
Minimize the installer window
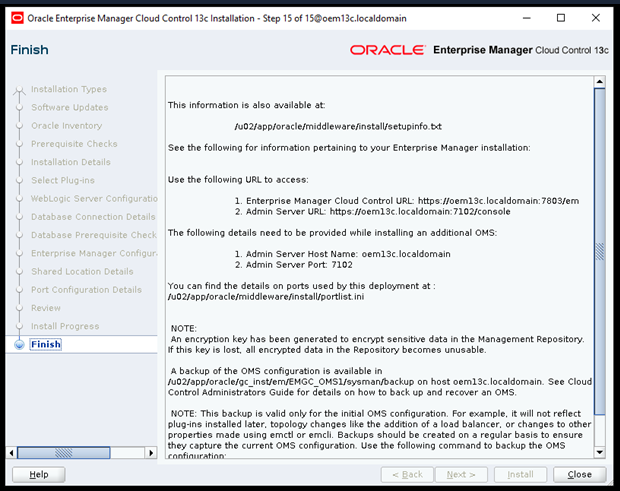point(526,18)
